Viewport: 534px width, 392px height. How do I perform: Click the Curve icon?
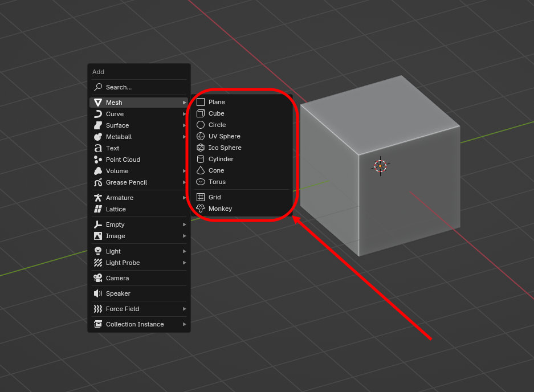click(x=98, y=114)
